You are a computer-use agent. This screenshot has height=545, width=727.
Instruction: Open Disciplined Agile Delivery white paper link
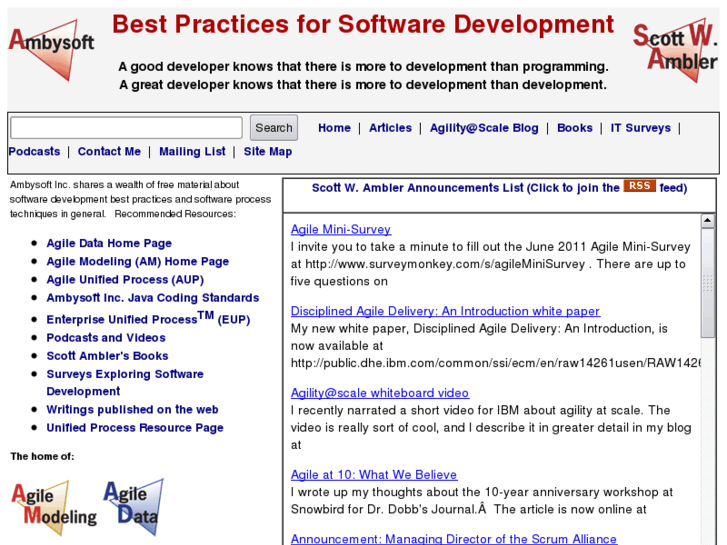click(x=445, y=311)
